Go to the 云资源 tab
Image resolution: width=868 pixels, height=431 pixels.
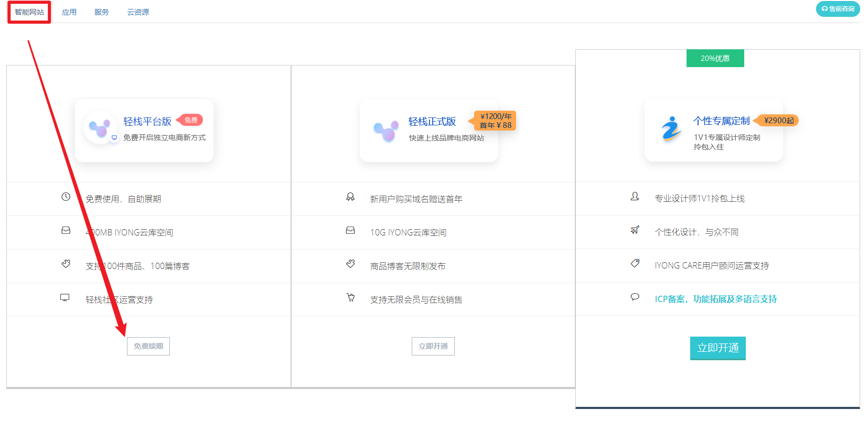[138, 12]
